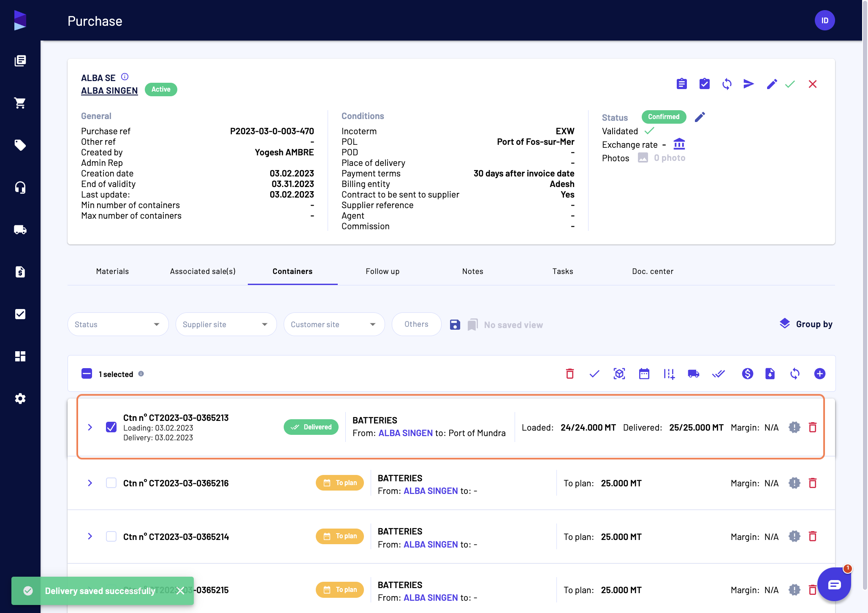Open the Status filter dropdown

click(x=118, y=324)
